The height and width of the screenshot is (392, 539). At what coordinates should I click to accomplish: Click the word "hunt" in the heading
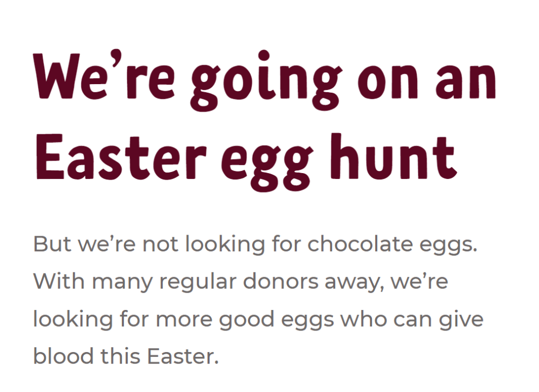pos(393,156)
